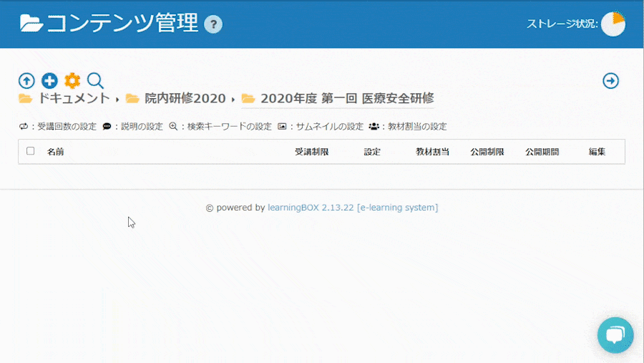The height and width of the screenshot is (363, 644).
Task: Open the help question mark icon
Action: tap(213, 24)
